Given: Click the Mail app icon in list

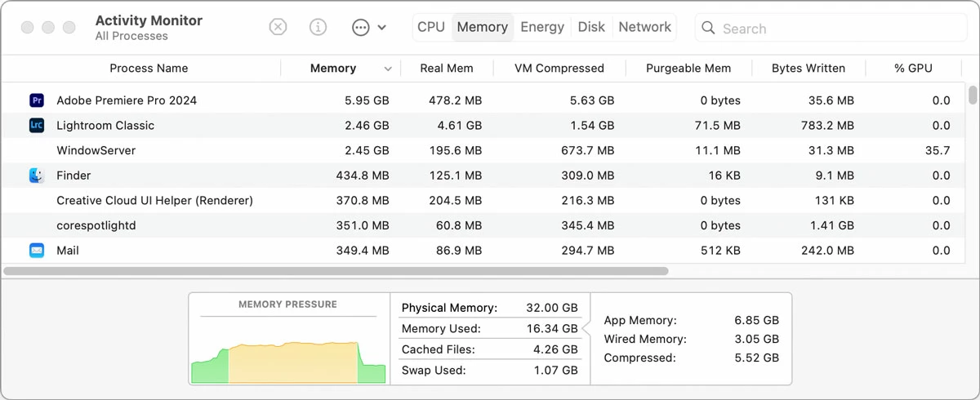Looking at the screenshot, I should [x=37, y=251].
